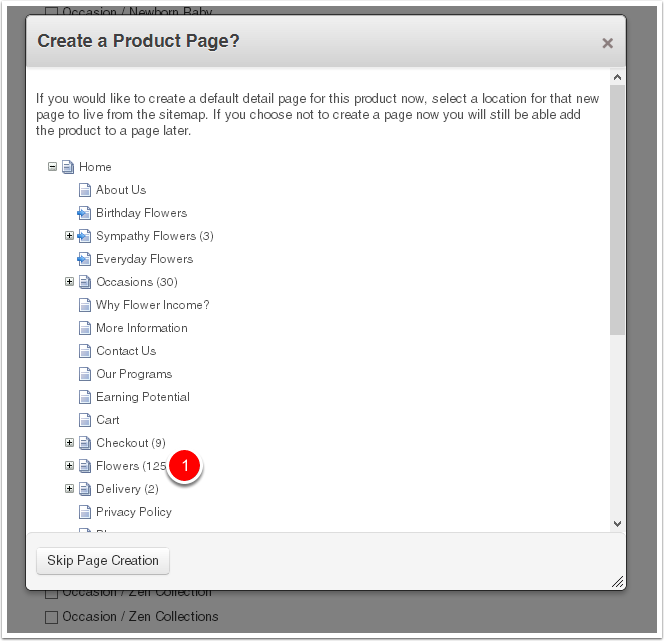Click the Home page icon

pos(68,167)
